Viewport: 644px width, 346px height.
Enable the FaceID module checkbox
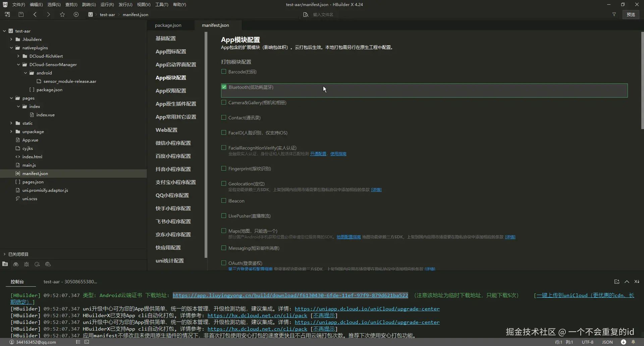pyautogui.click(x=224, y=132)
